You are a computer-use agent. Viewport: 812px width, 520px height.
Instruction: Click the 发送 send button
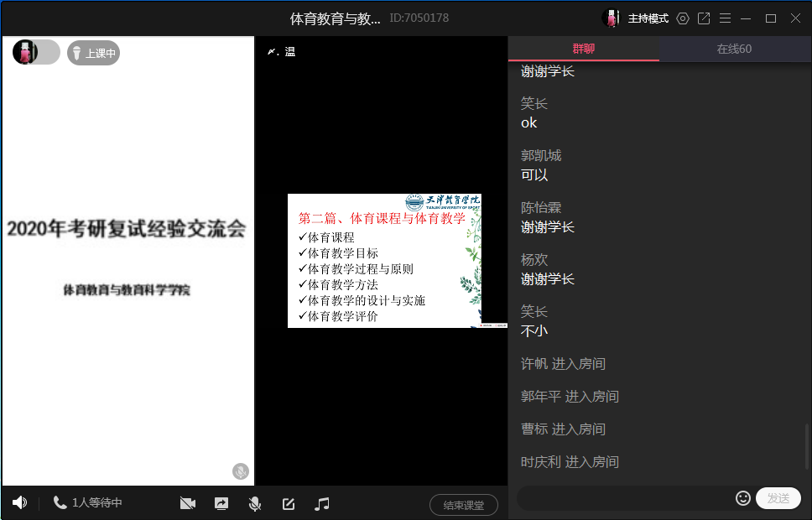coord(778,498)
